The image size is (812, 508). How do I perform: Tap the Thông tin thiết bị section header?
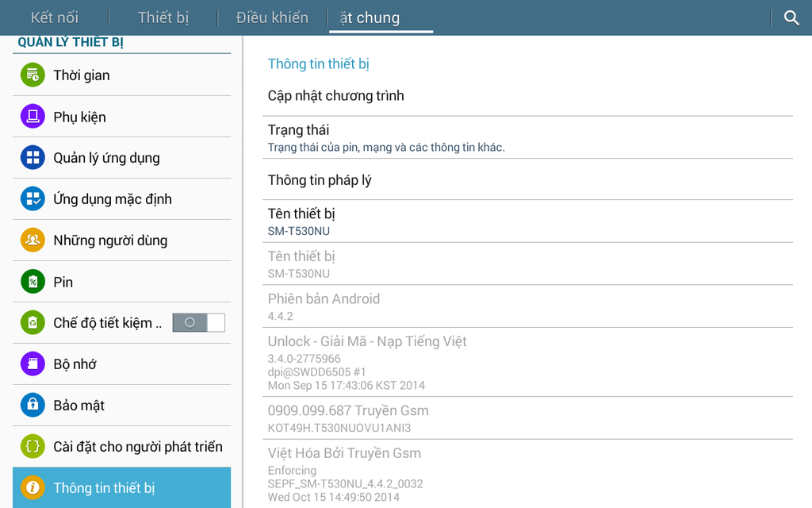point(319,63)
